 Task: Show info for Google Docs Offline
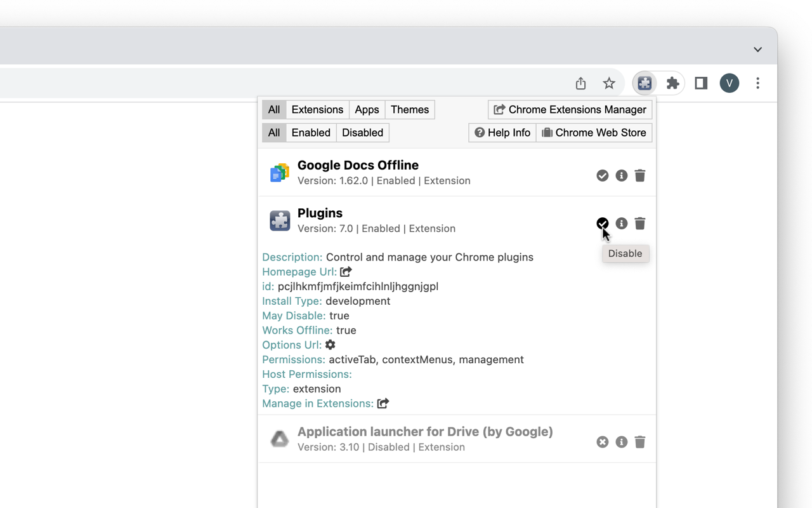(621, 175)
